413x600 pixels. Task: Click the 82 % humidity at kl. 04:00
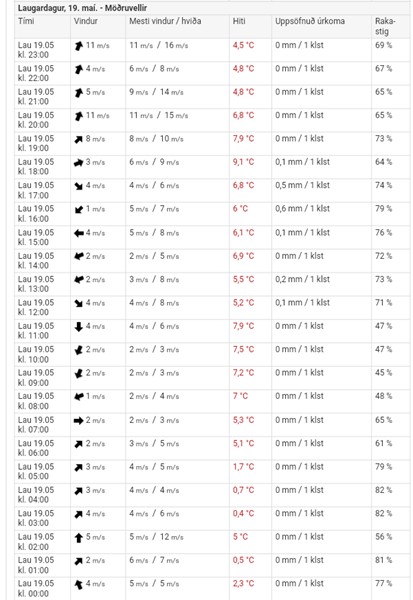[383, 490]
